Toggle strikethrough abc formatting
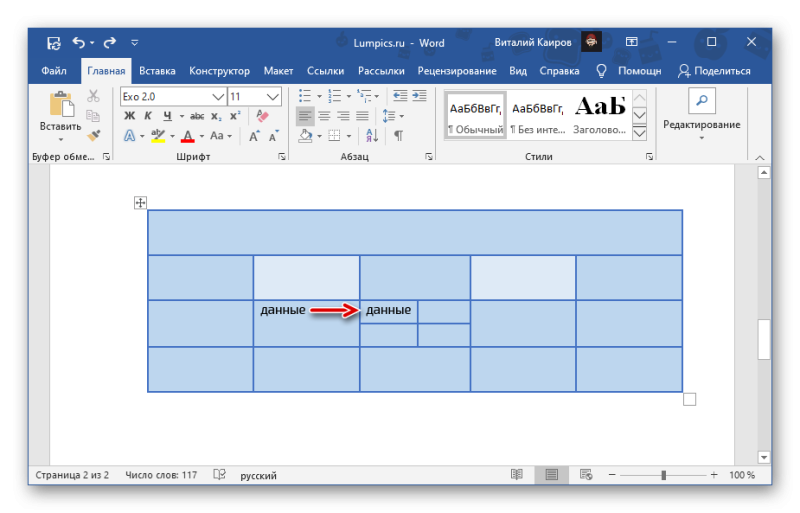 click(x=197, y=116)
